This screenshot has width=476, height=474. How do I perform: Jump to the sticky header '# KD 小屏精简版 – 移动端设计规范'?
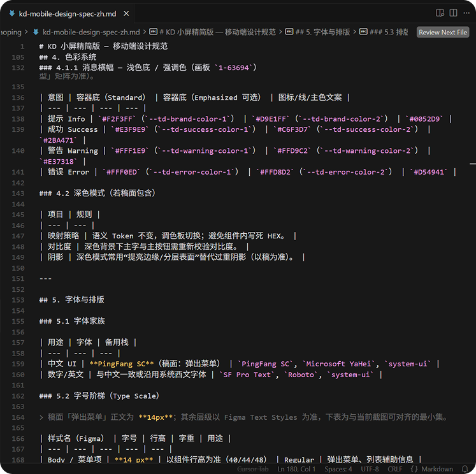tap(103, 46)
